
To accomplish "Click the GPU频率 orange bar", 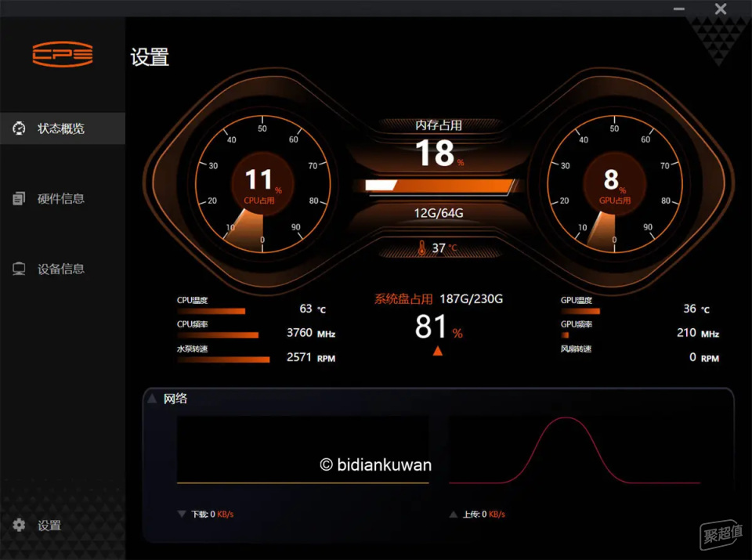I will click(x=565, y=335).
